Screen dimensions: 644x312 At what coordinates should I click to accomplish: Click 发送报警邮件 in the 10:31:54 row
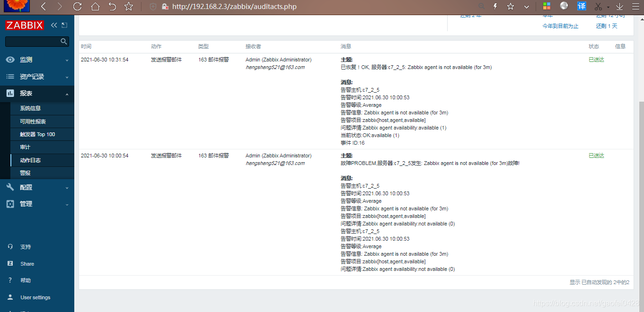[166, 60]
